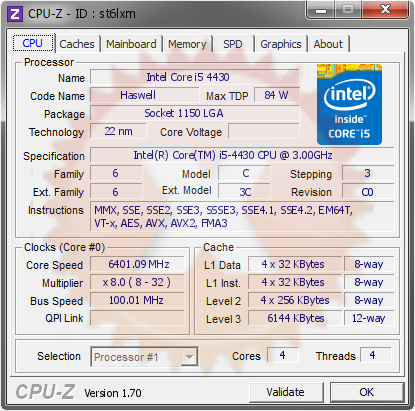This screenshot has height=411, width=415.
Task: Click the Ext. Model value 3C
Action: point(244,192)
